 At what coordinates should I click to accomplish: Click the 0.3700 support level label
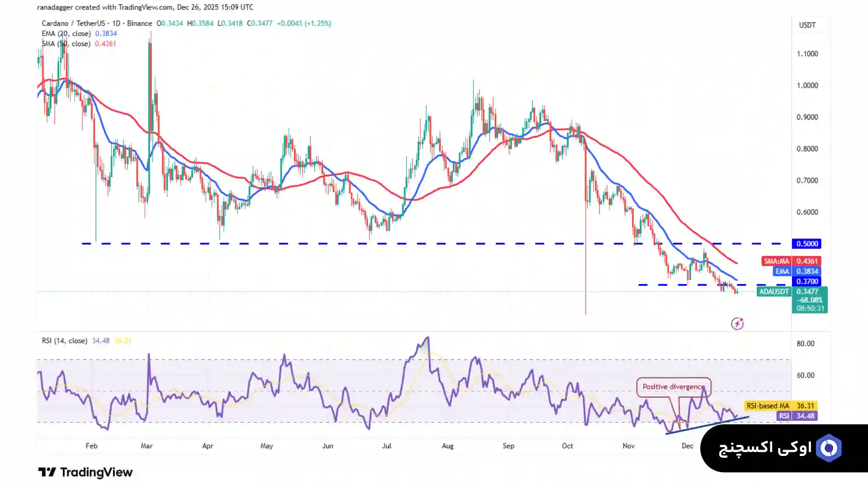pos(807,281)
